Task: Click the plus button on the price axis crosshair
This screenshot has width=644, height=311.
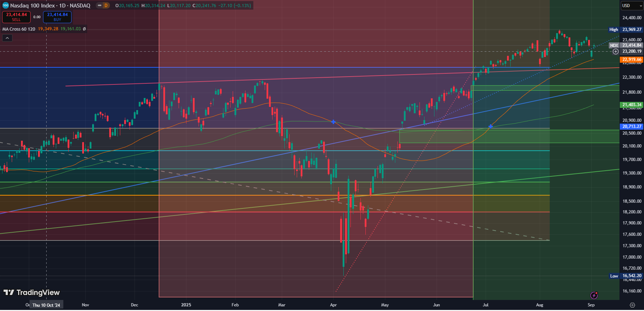Action: [x=616, y=51]
